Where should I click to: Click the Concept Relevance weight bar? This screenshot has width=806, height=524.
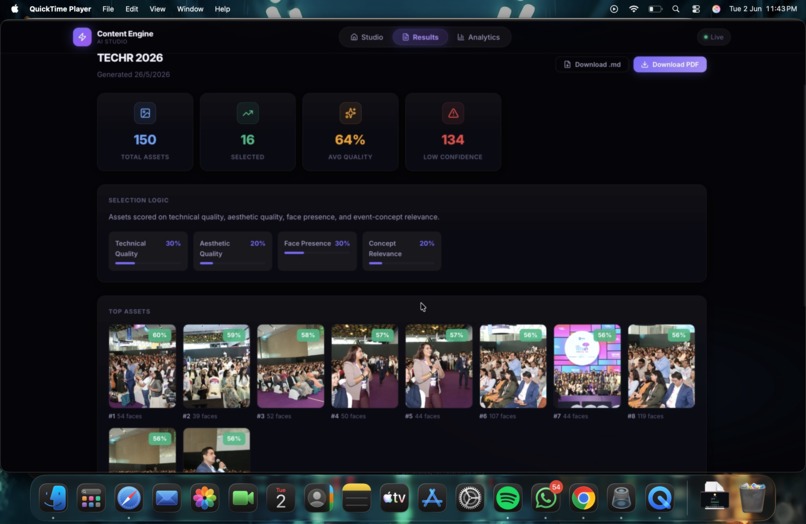401,263
